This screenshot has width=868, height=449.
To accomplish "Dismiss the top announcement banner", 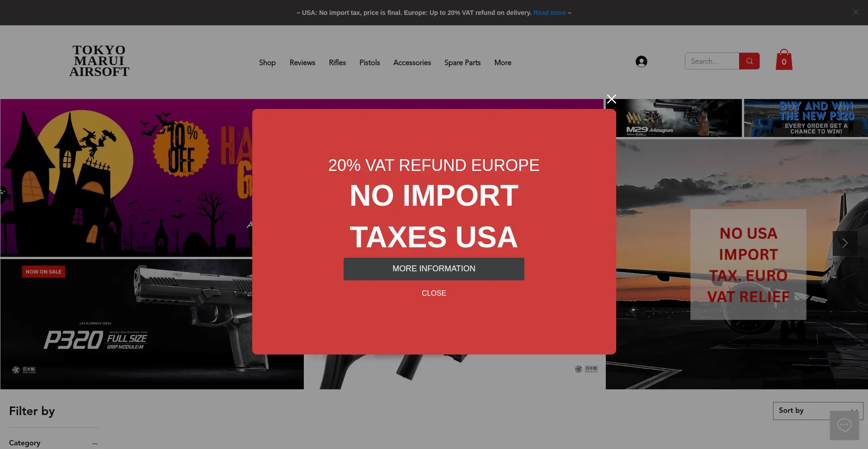I will [855, 13].
